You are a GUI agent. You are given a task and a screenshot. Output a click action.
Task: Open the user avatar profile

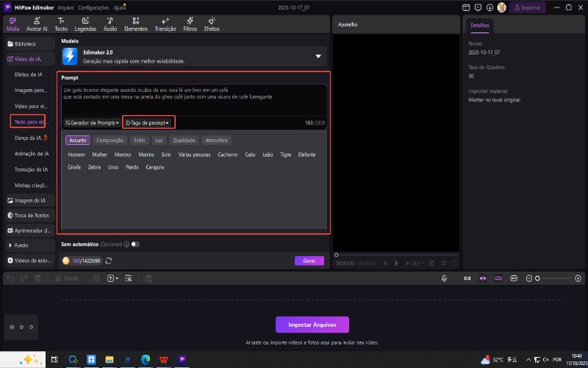point(502,7)
